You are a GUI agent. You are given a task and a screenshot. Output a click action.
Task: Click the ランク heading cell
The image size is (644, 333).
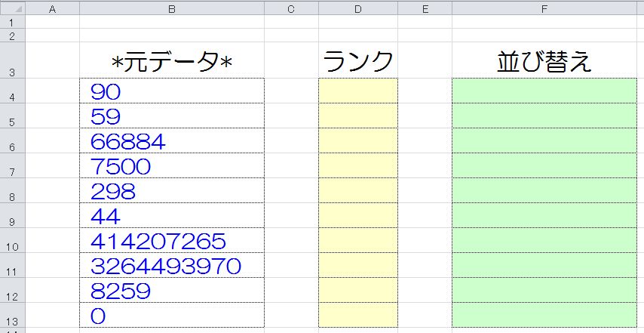(x=357, y=60)
